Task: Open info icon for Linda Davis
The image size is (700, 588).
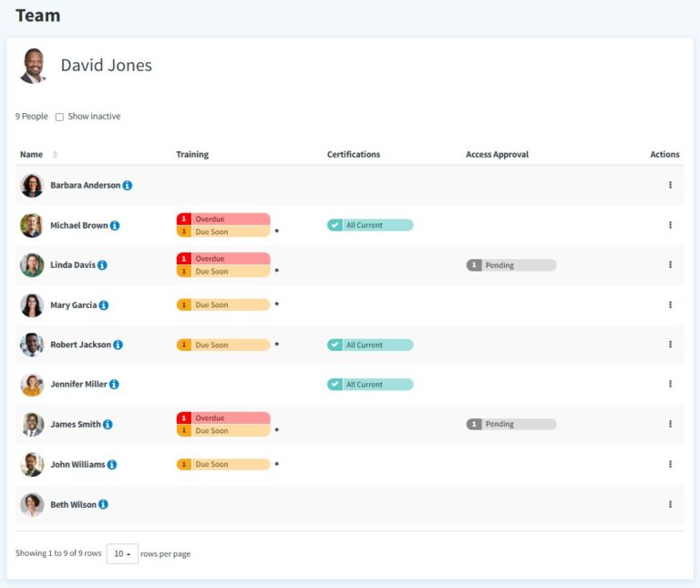Action: point(102,265)
